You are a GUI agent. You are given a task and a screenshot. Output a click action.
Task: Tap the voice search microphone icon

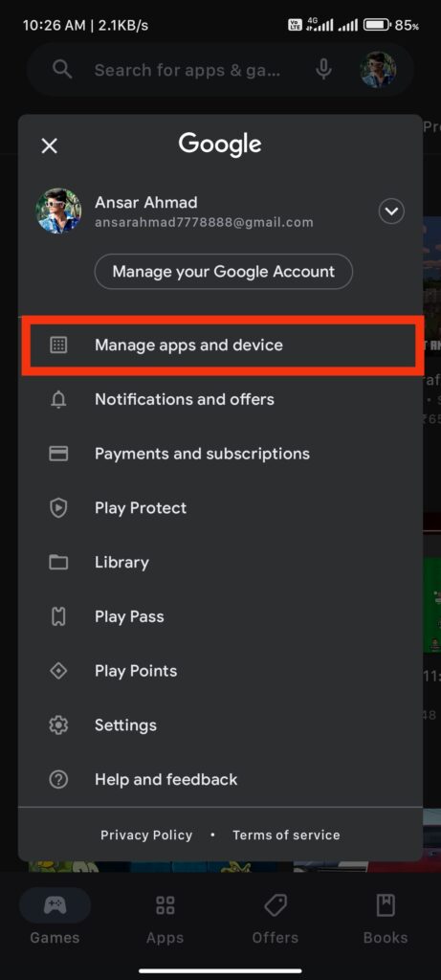pos(323,70)
